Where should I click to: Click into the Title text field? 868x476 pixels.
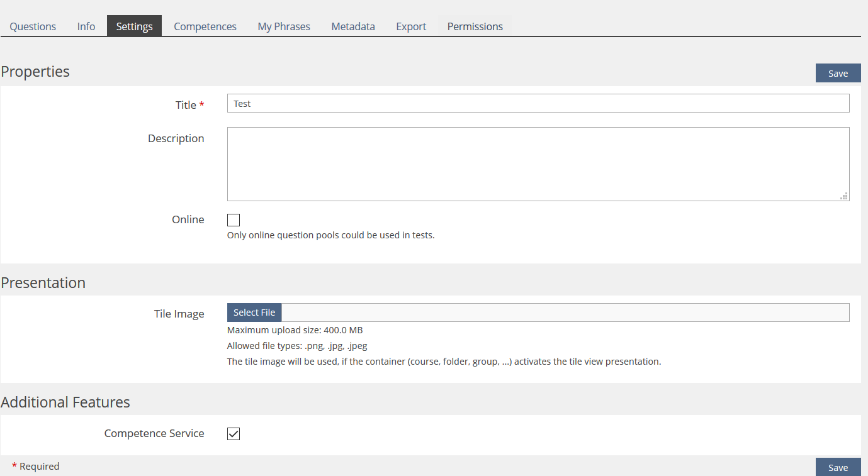point(538,104)
